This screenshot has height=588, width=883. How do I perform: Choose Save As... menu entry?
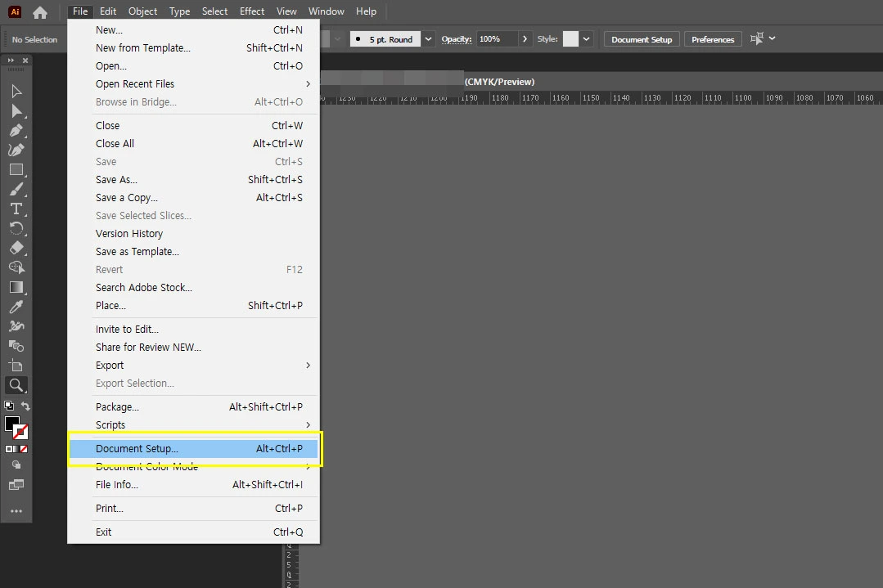coord(193,179)
